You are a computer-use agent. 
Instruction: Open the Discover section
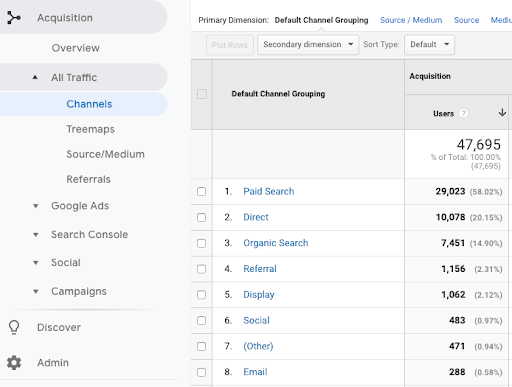(59, 327)
